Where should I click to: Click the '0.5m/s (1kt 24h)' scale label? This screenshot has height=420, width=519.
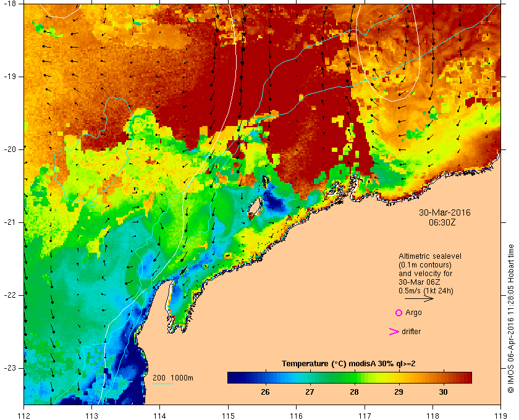click(x=426, y=291)
